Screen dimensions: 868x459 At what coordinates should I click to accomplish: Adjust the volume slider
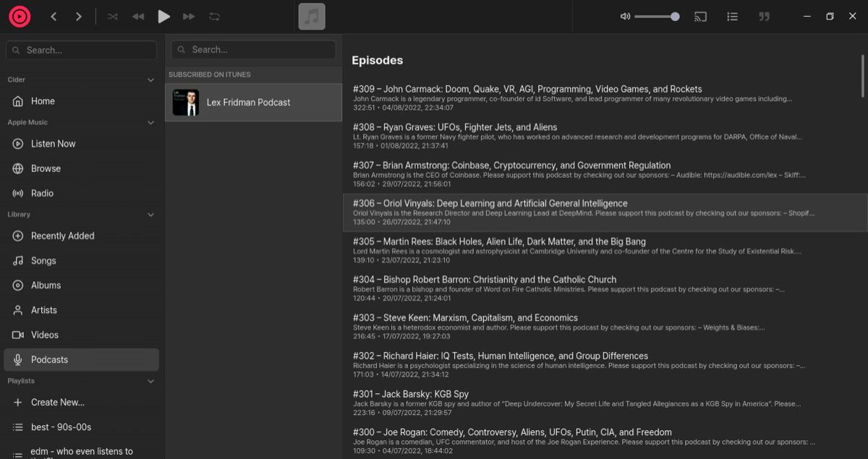point(657,17)
